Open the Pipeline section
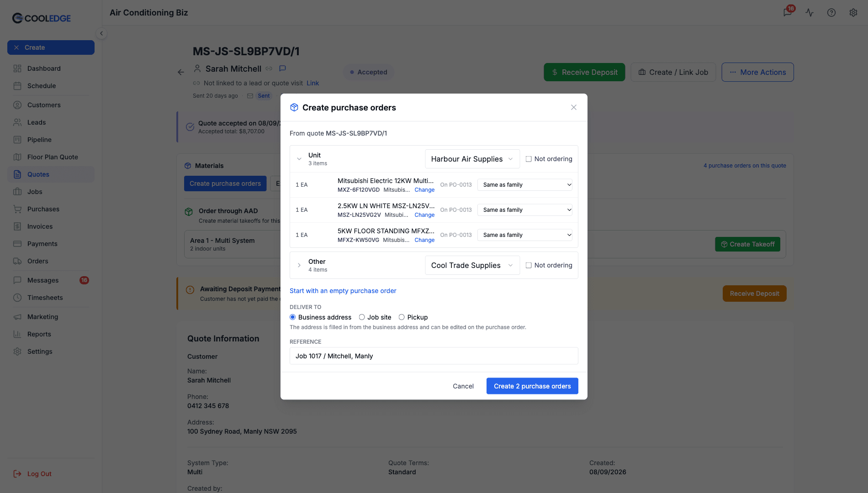 [x=51, y=140]
